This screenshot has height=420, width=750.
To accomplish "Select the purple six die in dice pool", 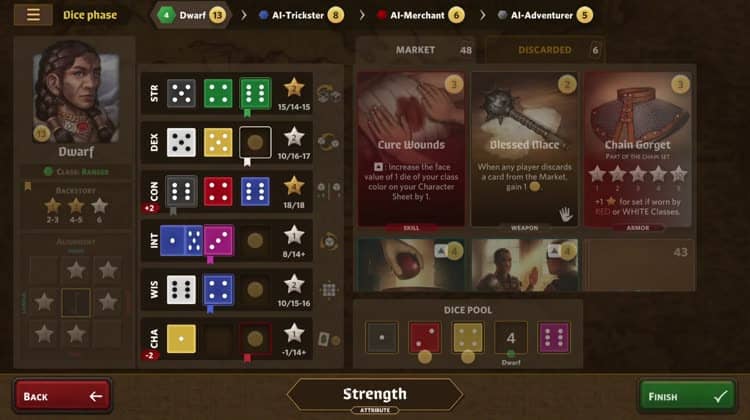I will tap(554, 337).
